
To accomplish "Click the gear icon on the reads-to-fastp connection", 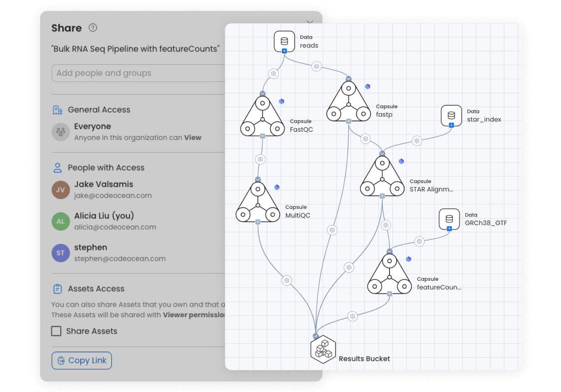I will [x=316, y=66].
